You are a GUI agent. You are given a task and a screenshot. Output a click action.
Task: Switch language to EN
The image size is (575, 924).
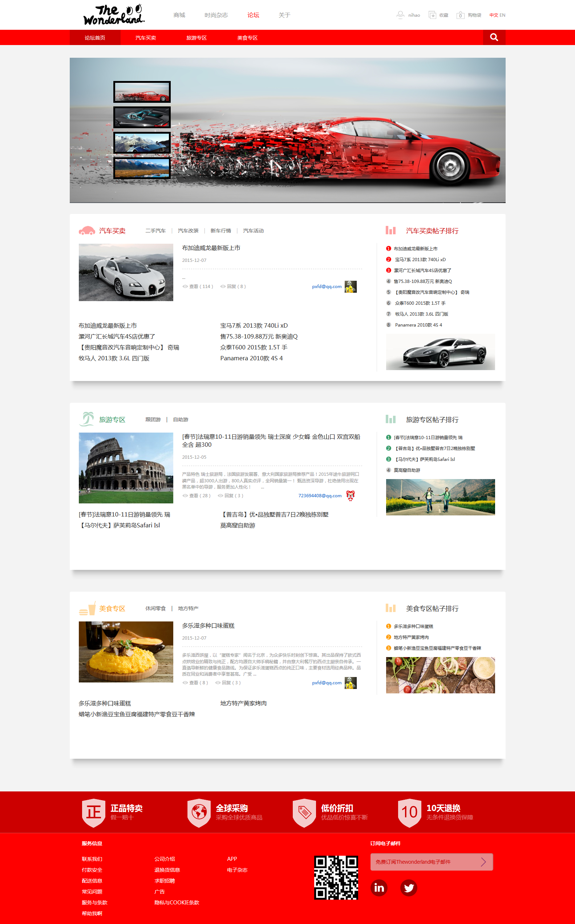pos(502,15)
